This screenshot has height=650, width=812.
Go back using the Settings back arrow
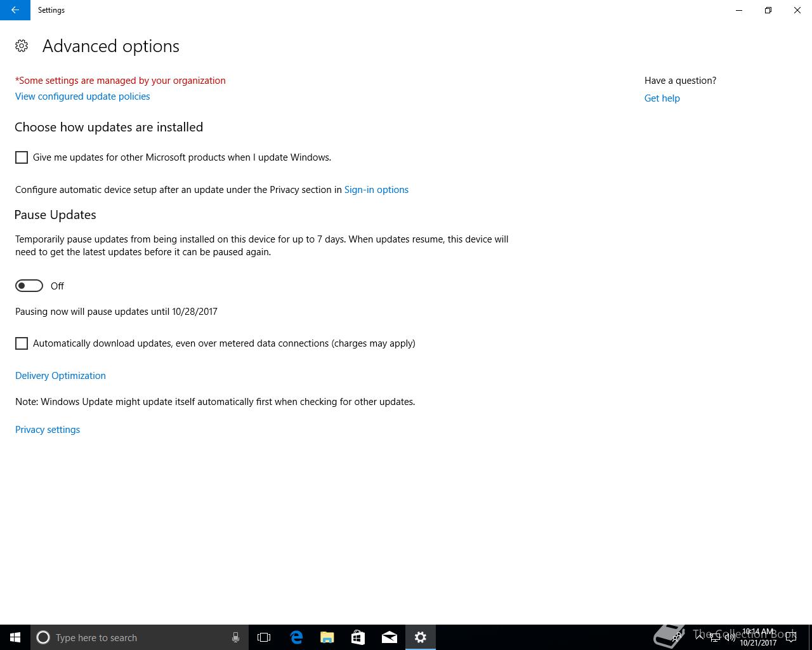point(15,10)
